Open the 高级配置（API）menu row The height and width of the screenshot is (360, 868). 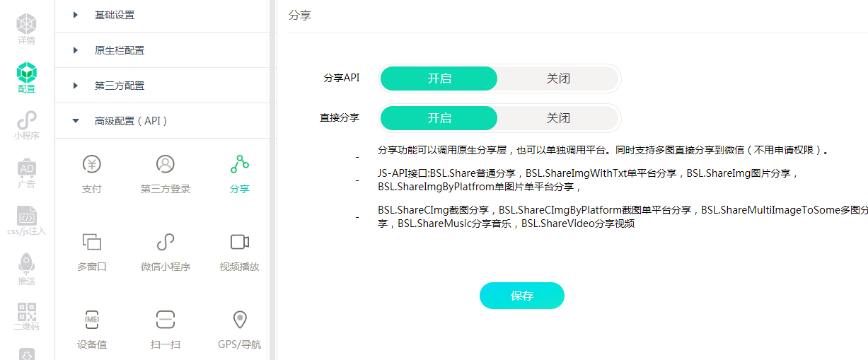coord(162,121)
